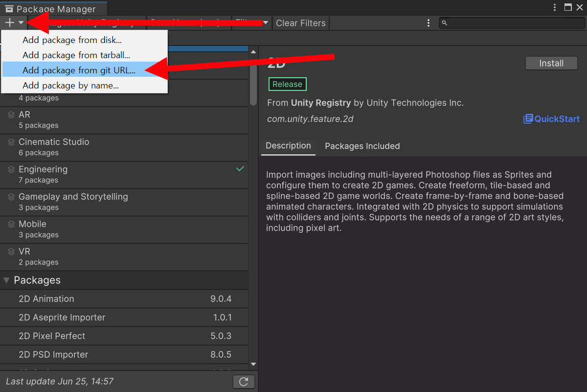The image size is (587, 392).
Task: Select the AR feature set
Action: click(x=124, y=120)
